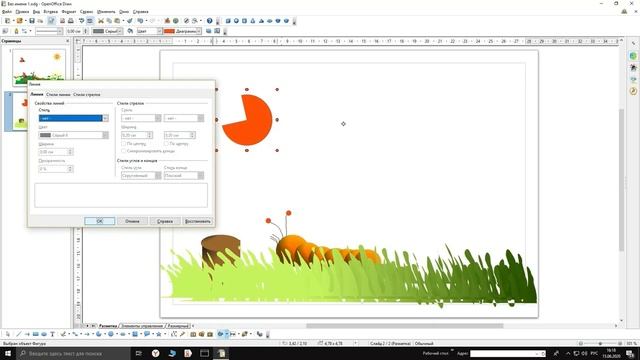This screenshot has width=640, height=360.
Task: Insert a 3D cone from the 3D toolbar
Action: [x=253, y=21]
